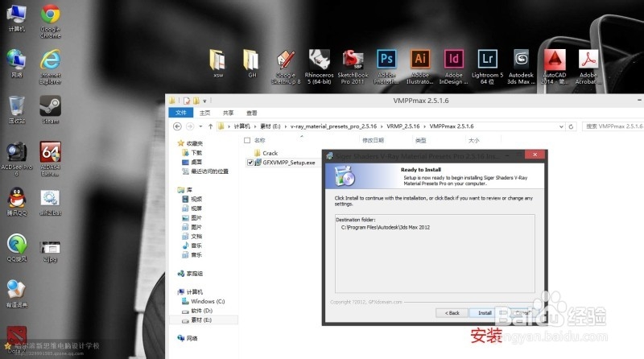Switch to the Share (共享) ribbon tab
644x359 pixels.
click(x=228, y=113)
